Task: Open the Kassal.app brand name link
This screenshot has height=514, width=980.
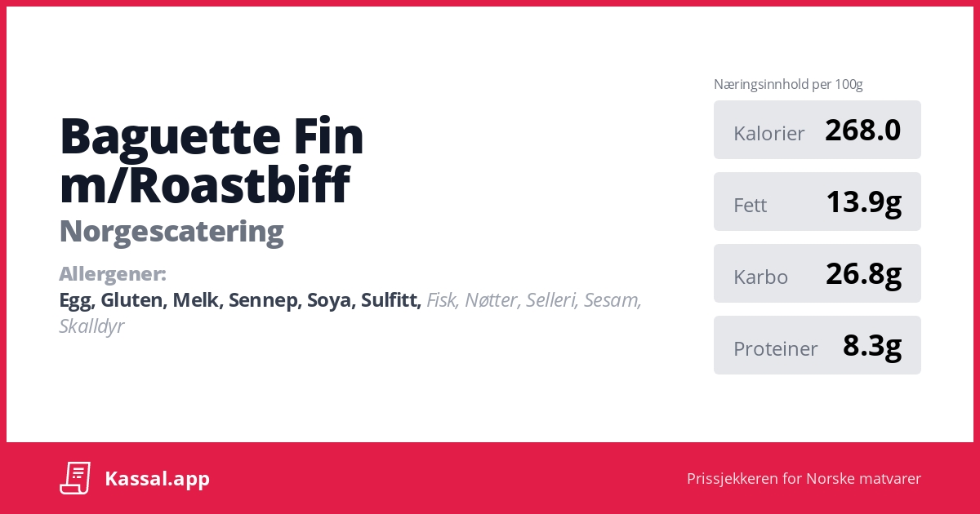Action: 157,479
